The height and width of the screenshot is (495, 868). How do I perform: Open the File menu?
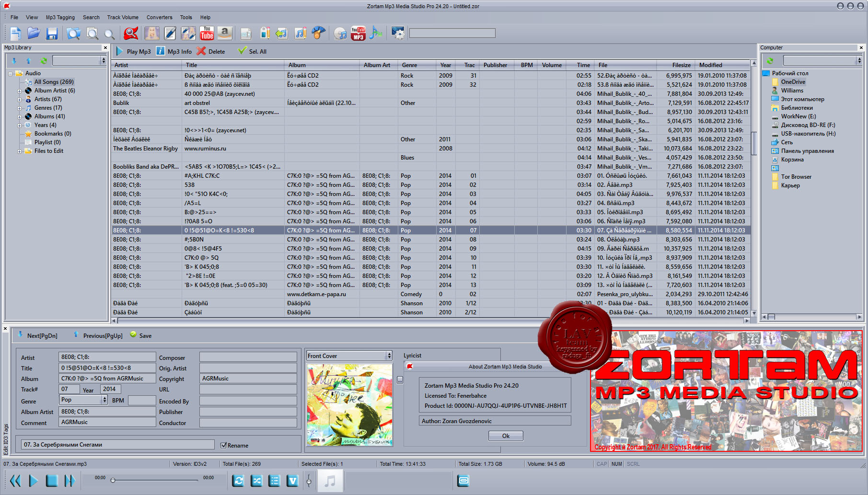point(14,17)
